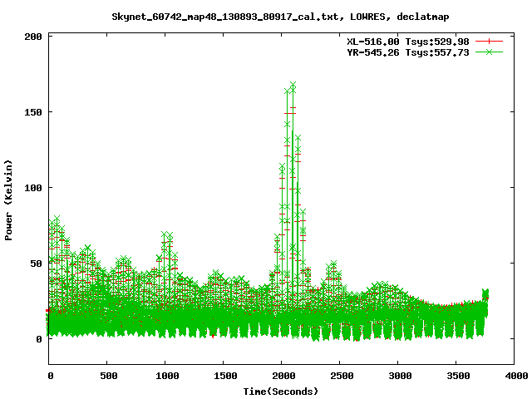
Task: Click the 1000 x-axis tick label
Action: tap(167, 376)
